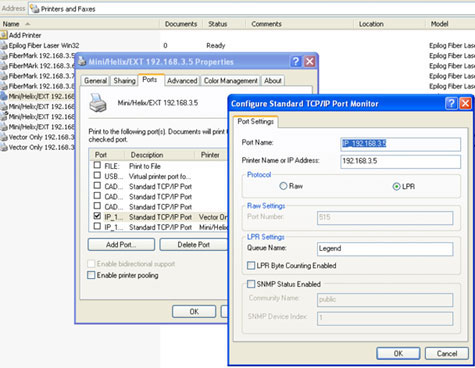Select the FiberMark 192.168.3.7 printer icon
The width and height of the screenshot is (475, 368).
(4, 76)
